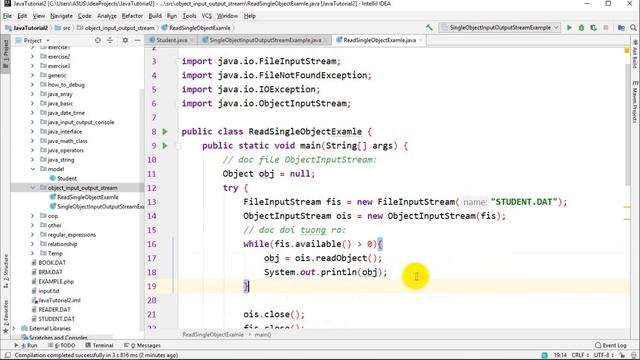The width and height of the screenshot is (640, 360).
Task: Open the TODO tool window
Action: coord(62,345)
